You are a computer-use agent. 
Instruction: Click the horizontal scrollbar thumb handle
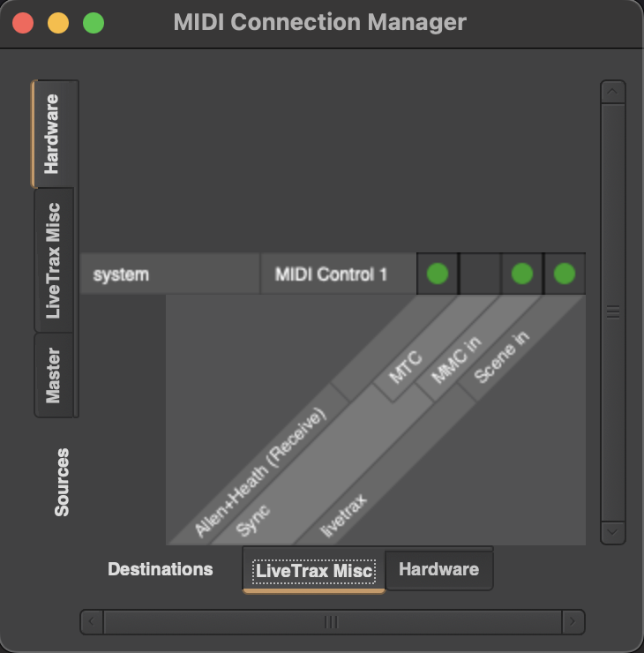[x=331, y=622]
